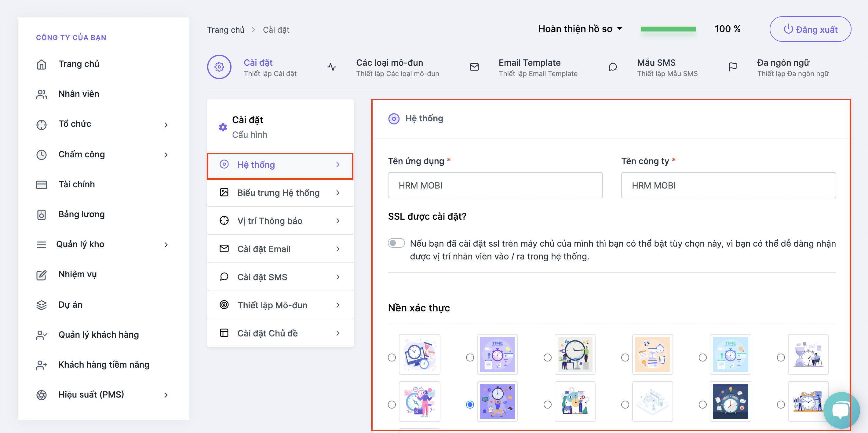Click the Cài đặt breadcrumb link
868x433 pixels.
tap(276, 30)
